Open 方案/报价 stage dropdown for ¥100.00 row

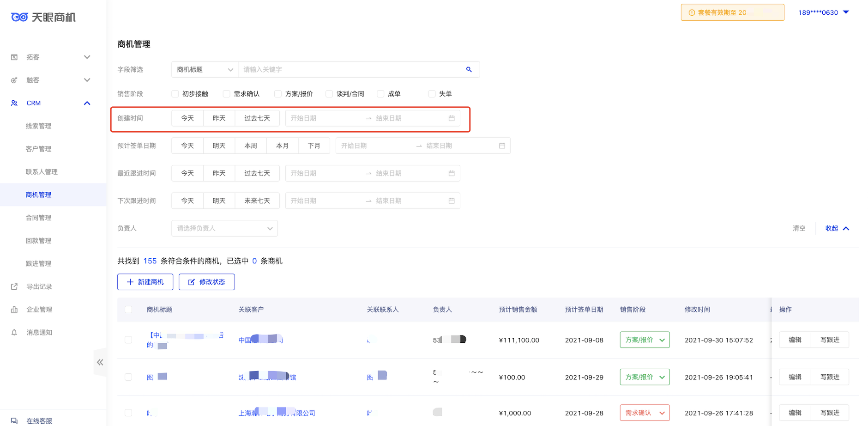(x=645, y=377)
